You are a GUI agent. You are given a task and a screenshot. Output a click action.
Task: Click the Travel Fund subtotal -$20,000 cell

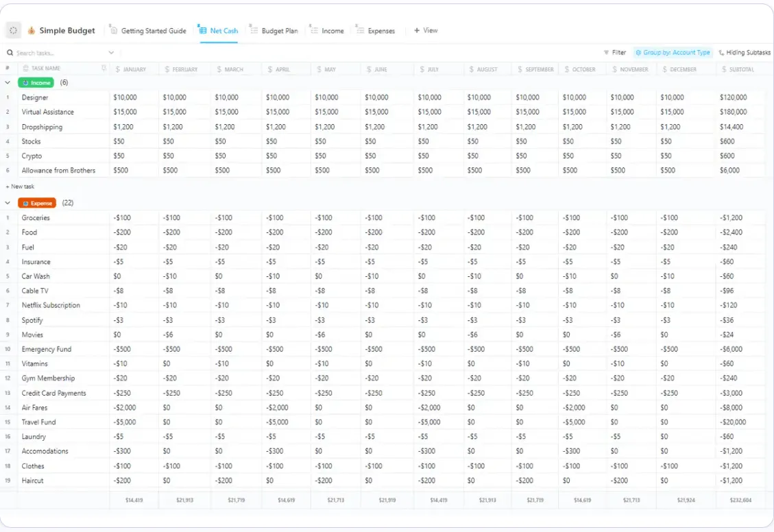(733, 422)
